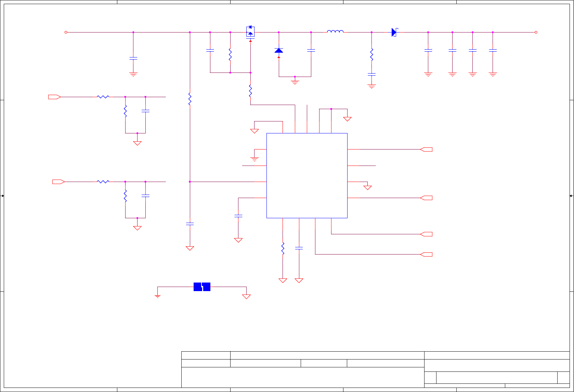
Task: Select the inductor coil on the top rail
Action: click(x=335, y=31)
